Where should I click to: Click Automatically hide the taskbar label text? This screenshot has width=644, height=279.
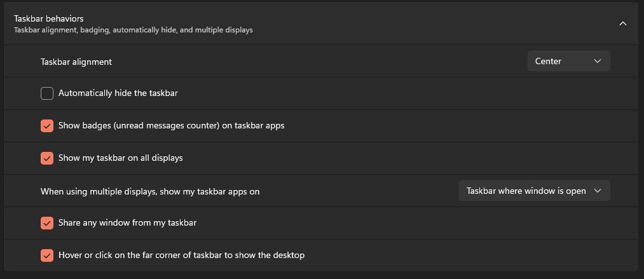tap(118, 93)
